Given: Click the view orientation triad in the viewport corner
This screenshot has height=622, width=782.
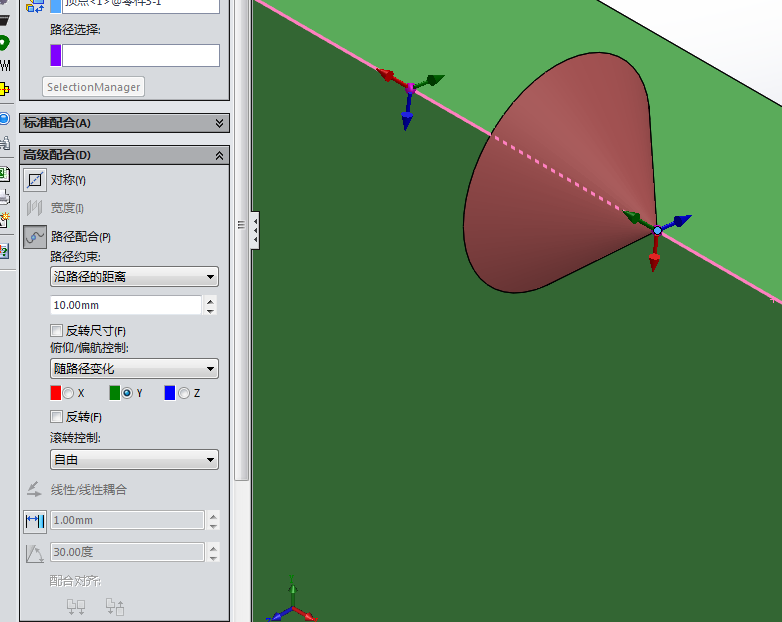Looking at the screenshot, I should [x=292, y=601].
